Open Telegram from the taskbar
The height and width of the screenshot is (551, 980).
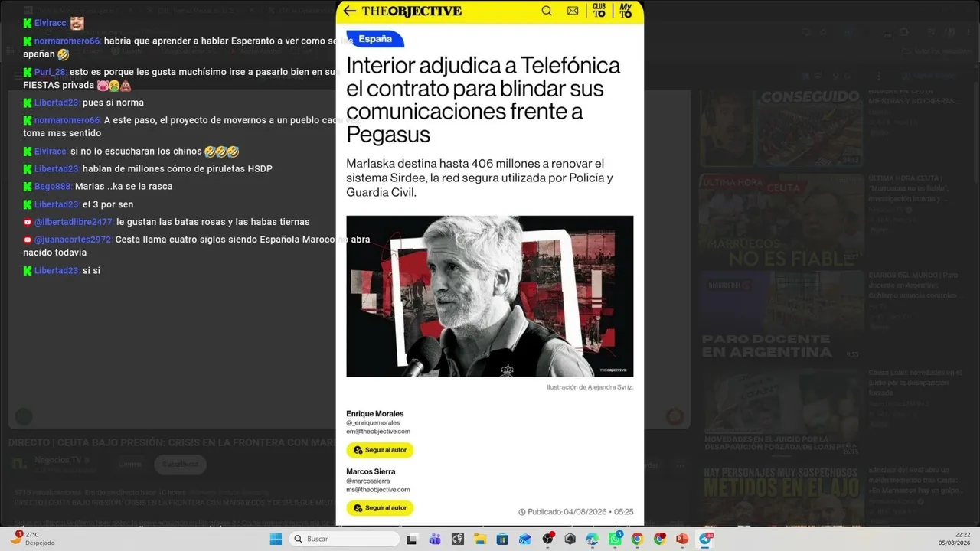coord(705,539)
